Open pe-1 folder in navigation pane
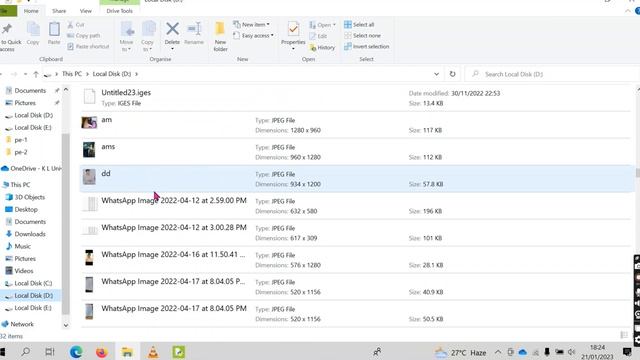This screenshot has width=640, height=360. pos(17,140)
